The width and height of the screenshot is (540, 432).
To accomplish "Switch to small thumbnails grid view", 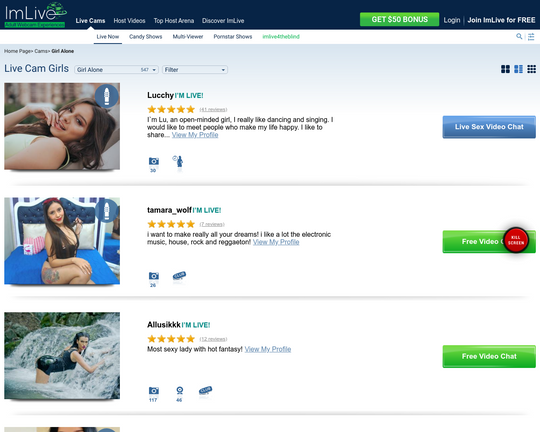I will [531, 69].
